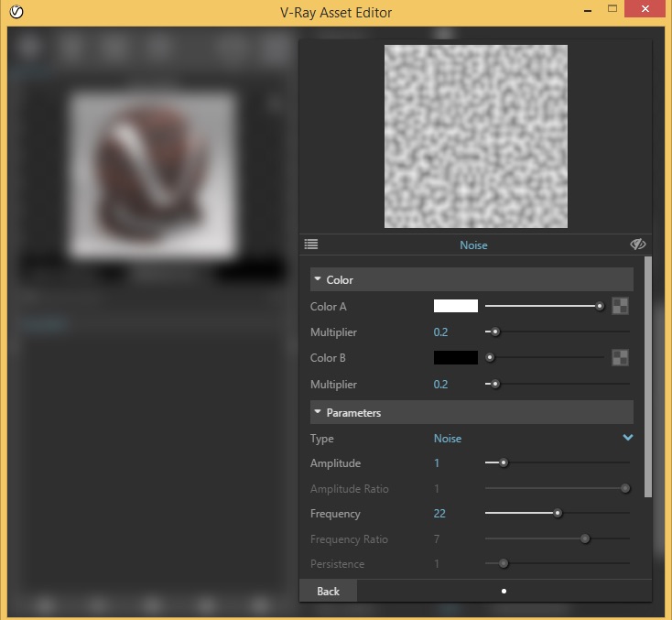Click the Frequency Ratio slider handle

tap(585, 538)
